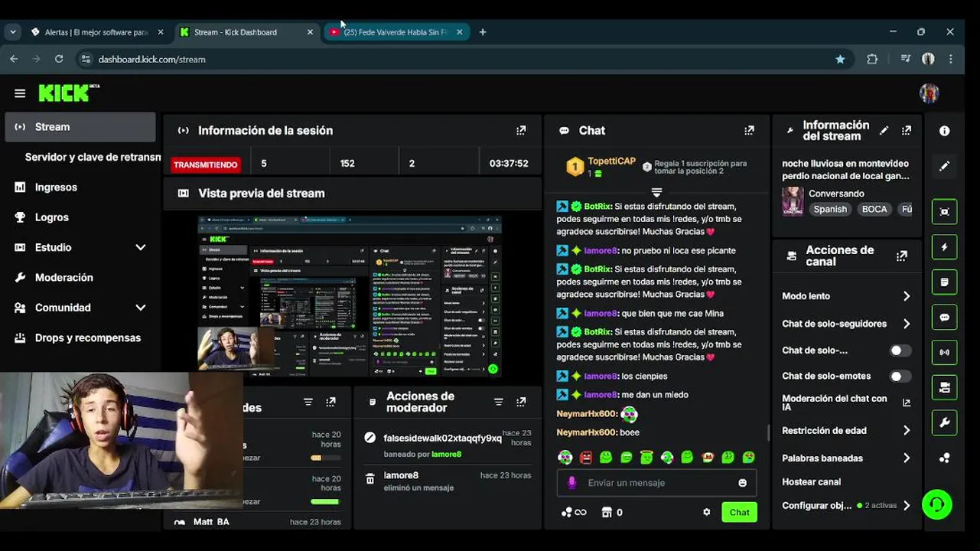
Task: Open the hamburger menu beside Kick logo
Action: click(x=20, y=93)
